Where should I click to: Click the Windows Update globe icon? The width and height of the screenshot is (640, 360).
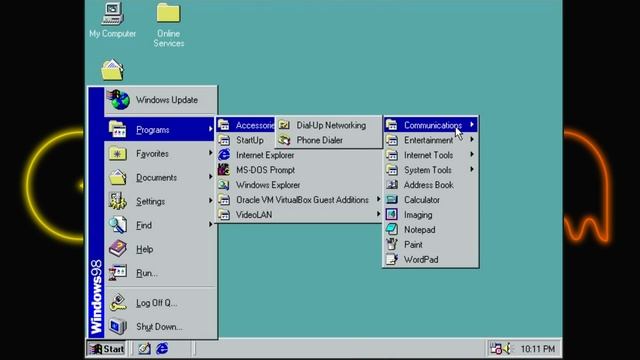(x=118, y=100)
